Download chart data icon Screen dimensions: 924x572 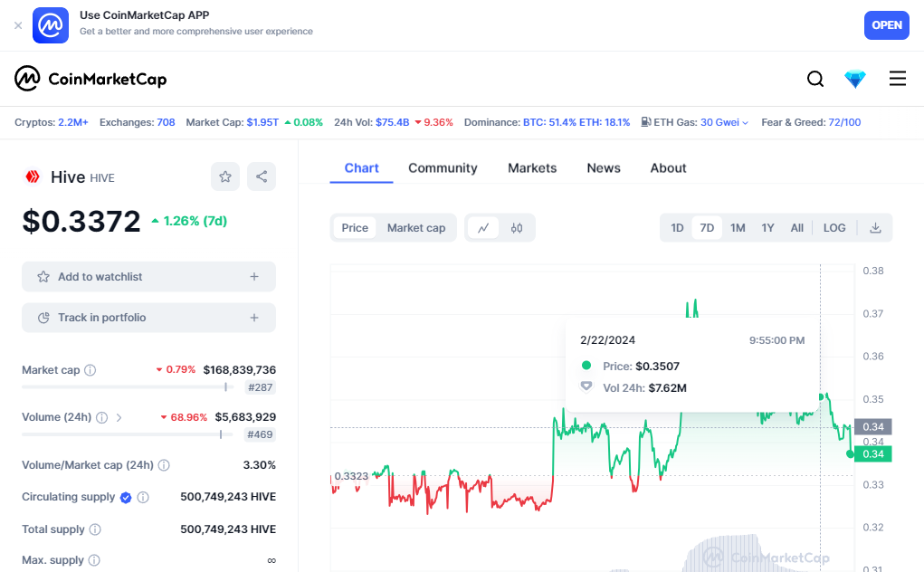point(875,228)
